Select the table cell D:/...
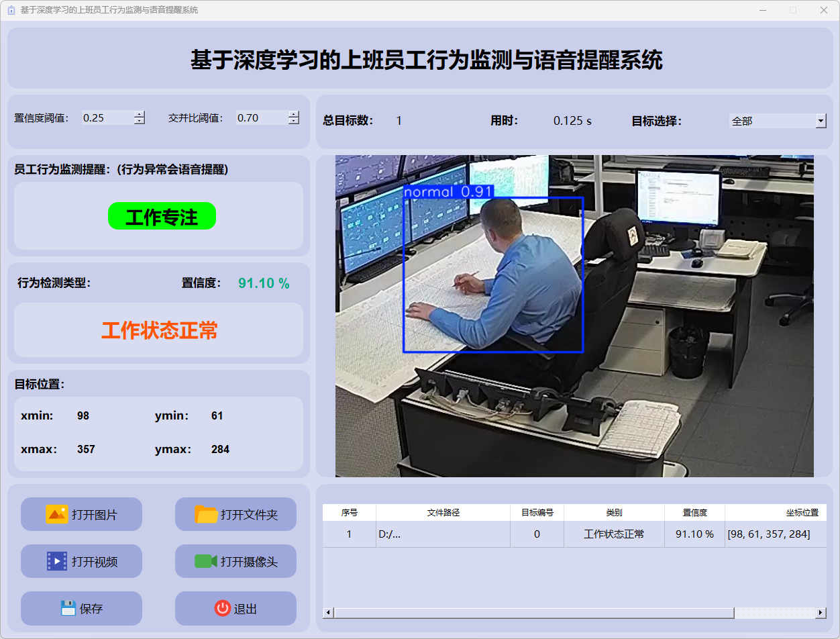Screen dimensions: 840x639 point(443,534)
